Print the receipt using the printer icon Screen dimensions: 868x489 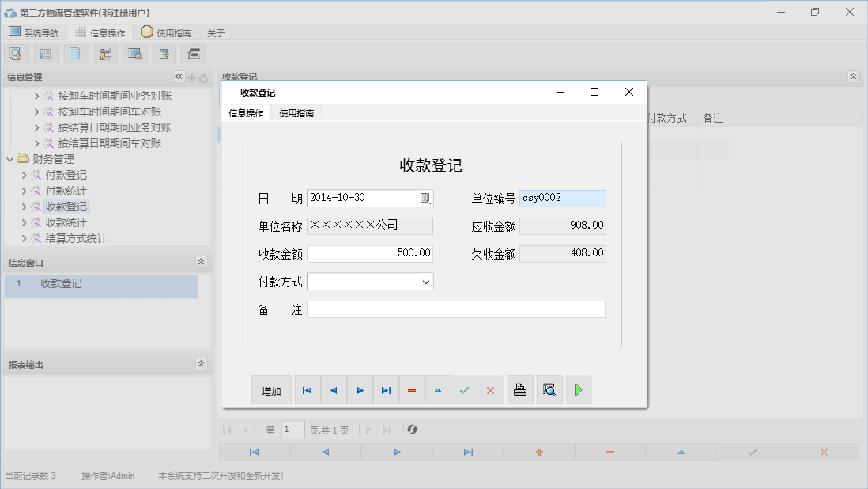[x=520, y=389]
